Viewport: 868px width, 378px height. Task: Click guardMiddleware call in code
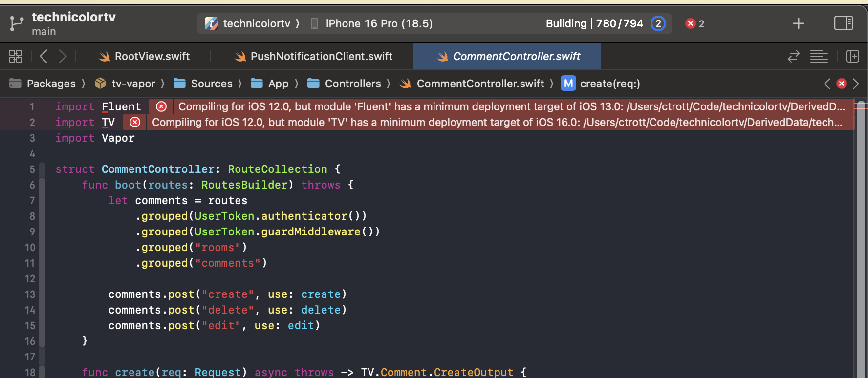tap(311, 231)
